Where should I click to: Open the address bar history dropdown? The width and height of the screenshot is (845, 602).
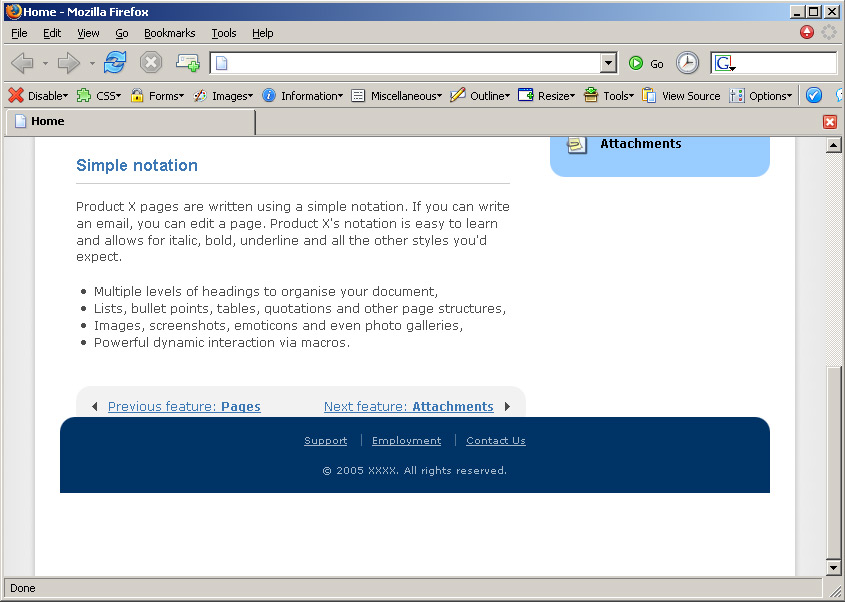coord(608,63)
